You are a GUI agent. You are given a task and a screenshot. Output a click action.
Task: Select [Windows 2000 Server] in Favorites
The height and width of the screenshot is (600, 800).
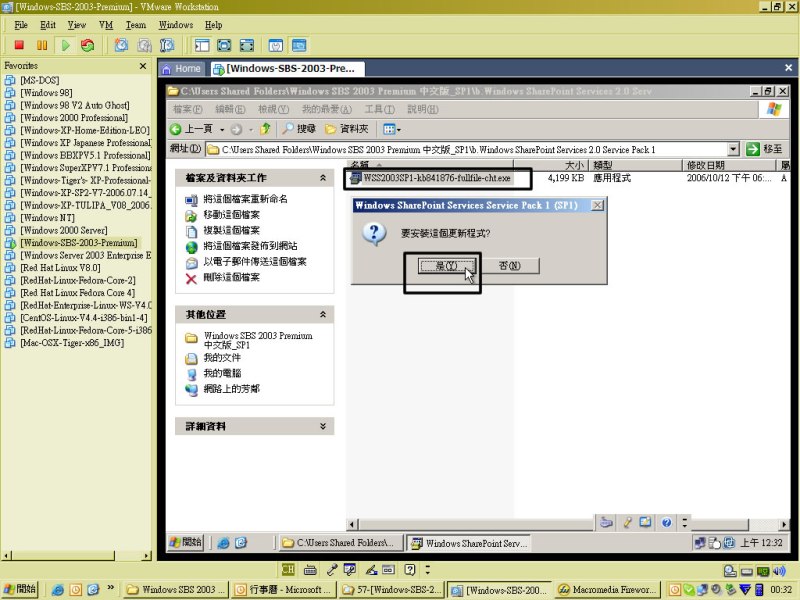point(64,230)
